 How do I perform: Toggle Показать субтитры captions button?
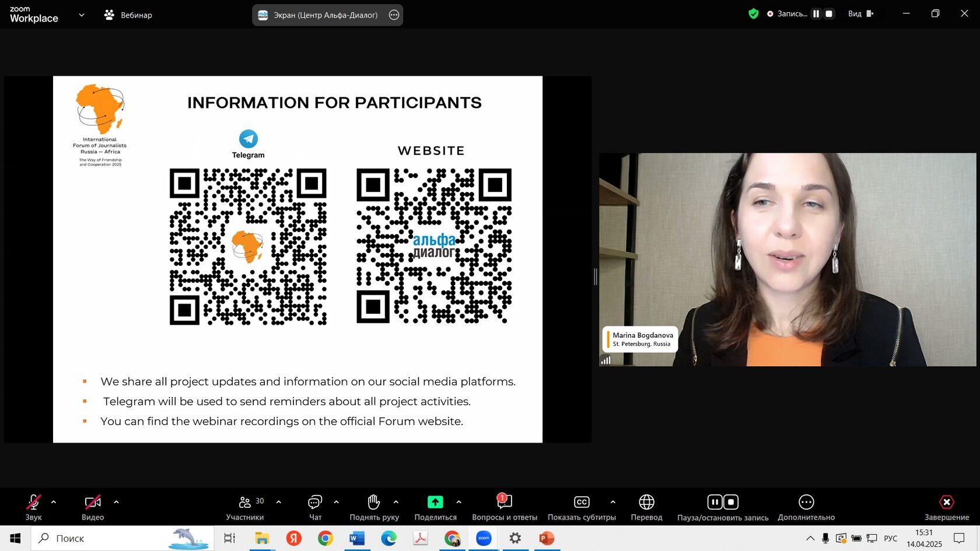coord(582,507)
